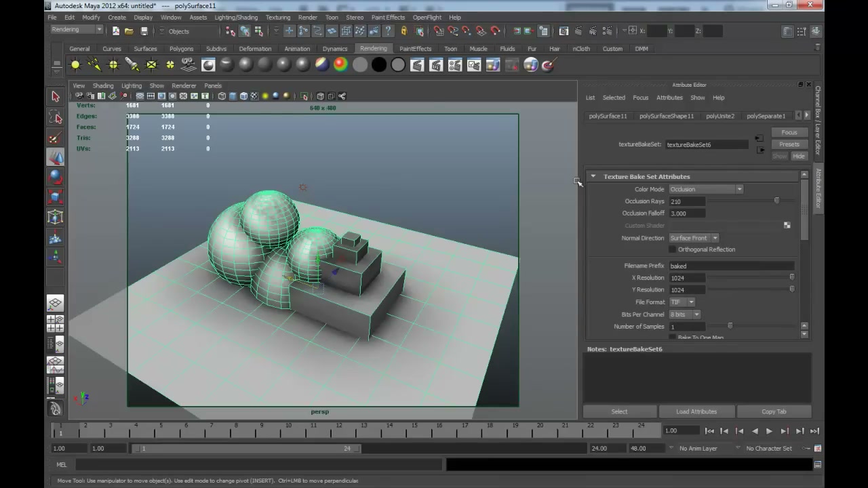Open the Color Mode Occlusion dropdown
The image size is (868, 488).
(x=706, y=189)
